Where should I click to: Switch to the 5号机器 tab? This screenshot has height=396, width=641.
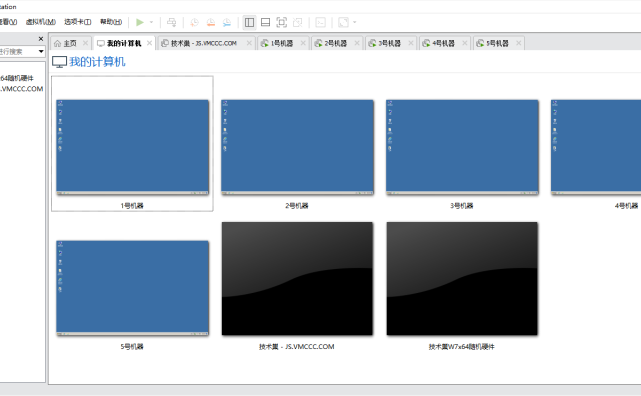click(498, 43)
